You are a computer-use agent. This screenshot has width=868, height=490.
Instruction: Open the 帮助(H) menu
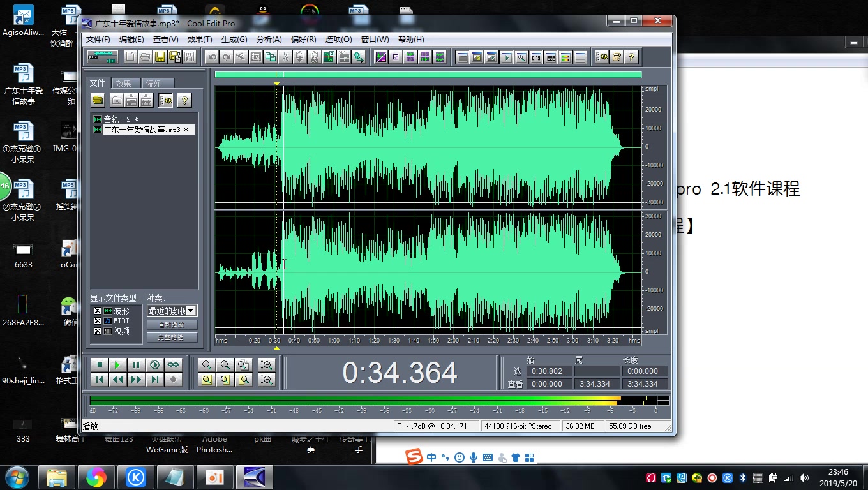(410, 40)
